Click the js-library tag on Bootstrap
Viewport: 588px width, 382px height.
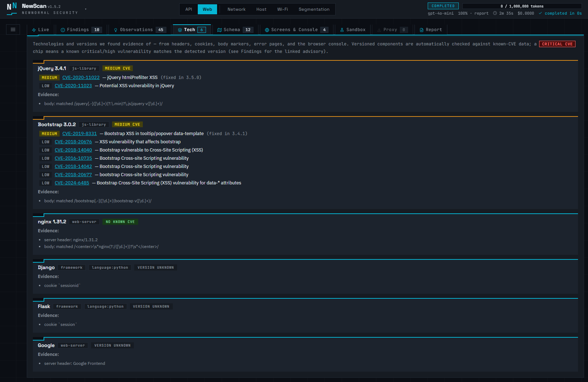click(x=94, y=125)
